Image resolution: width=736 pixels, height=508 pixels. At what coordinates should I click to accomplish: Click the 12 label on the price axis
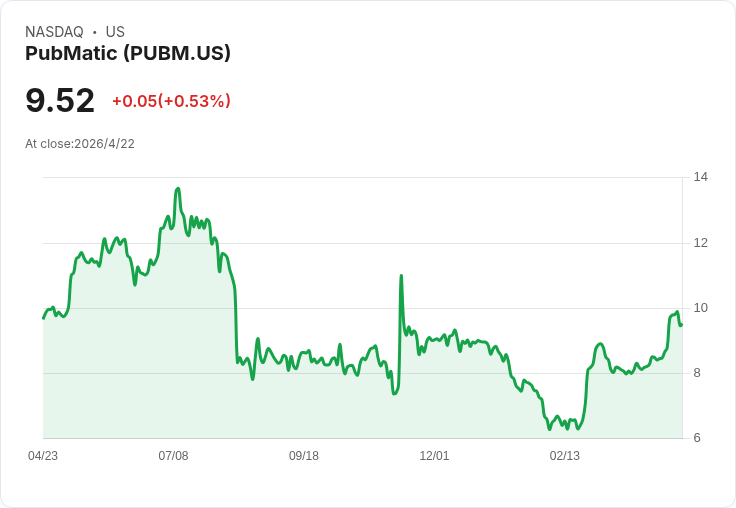click(x=701, y=243)
